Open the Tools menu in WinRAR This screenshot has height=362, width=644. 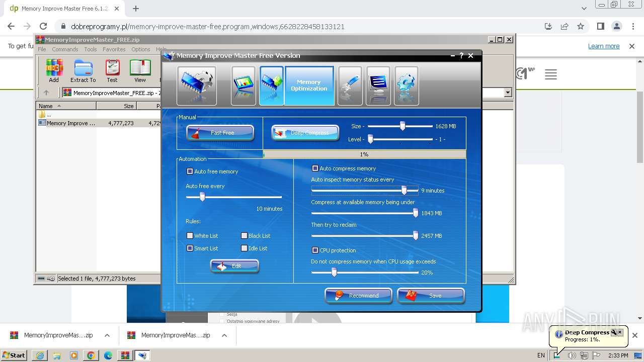tap(91, 49)
